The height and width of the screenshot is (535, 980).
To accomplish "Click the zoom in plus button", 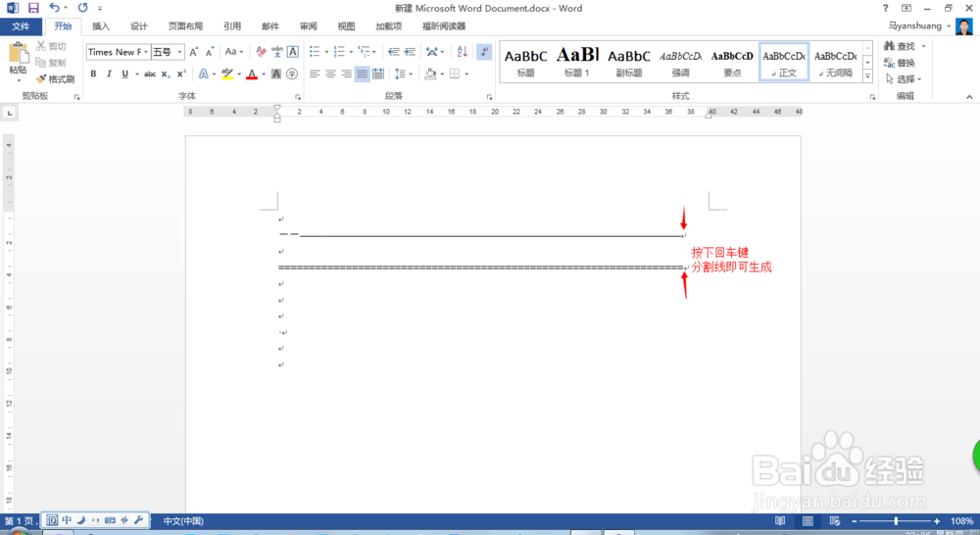I will click(x=936, y=520).
